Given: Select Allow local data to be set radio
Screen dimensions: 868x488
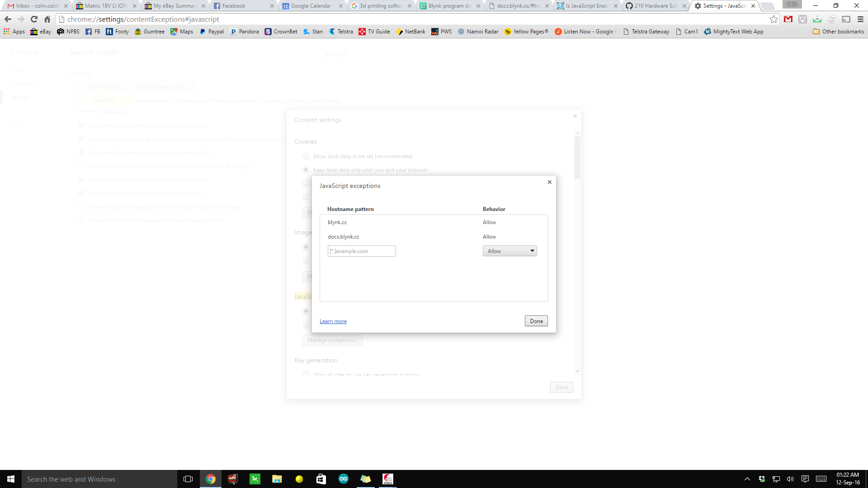Looking at the screenshot, I should pos(306,156).
